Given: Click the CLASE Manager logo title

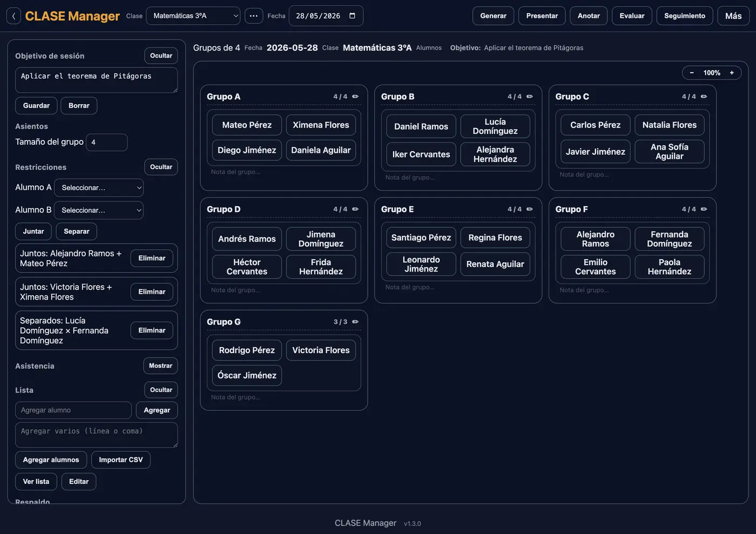Looking at the screenshot, I should 72,16.
